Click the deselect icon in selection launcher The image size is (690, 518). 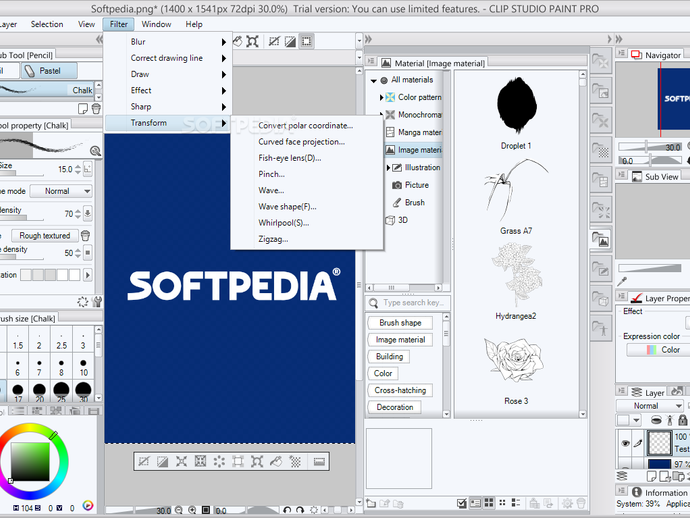tap(144, 461)
